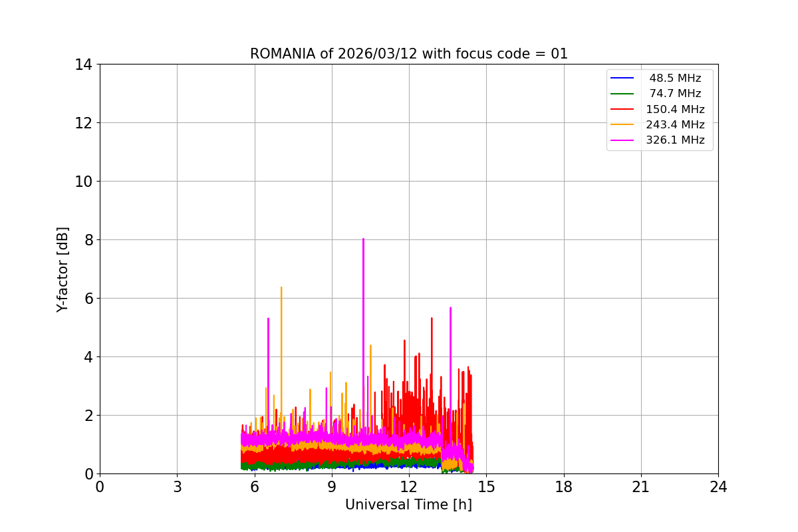
Task: Click the orange spike peak near 6.4 dB
Action: [281, 287]
